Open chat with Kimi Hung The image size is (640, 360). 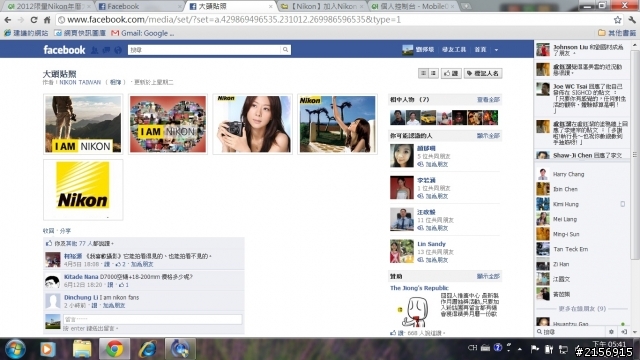pyautogui.click(x=582, y=204)
